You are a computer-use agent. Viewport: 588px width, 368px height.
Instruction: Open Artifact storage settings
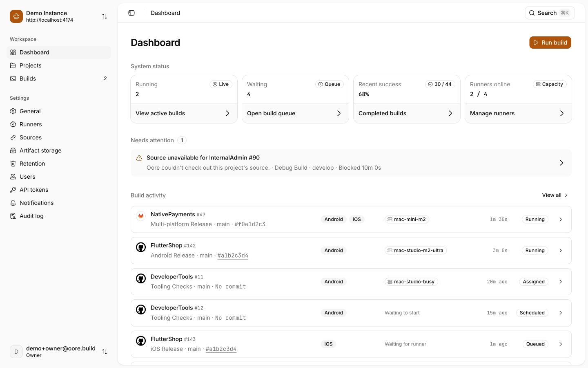(x=59, y=150)
